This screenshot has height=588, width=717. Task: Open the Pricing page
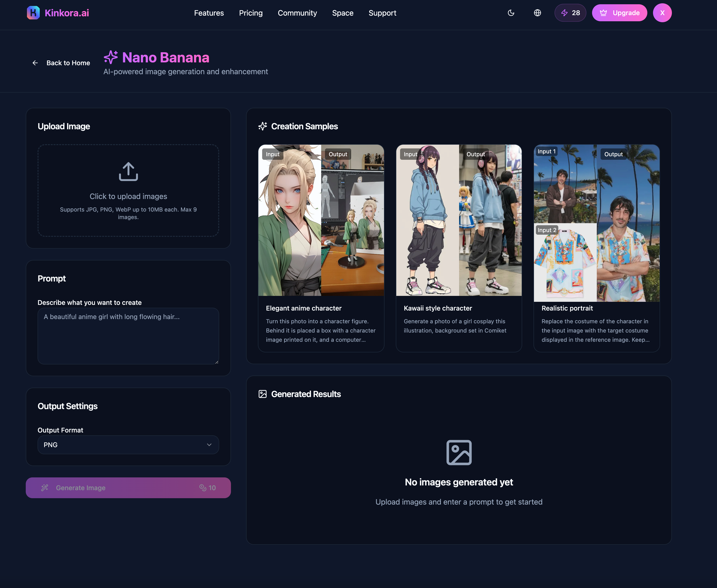click(x=251, y=13)
